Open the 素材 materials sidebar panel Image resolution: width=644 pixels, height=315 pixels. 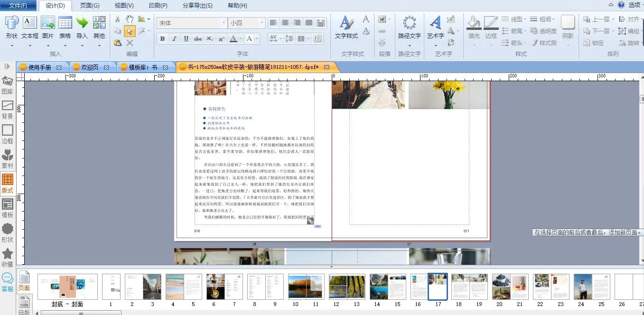[8, 159]
